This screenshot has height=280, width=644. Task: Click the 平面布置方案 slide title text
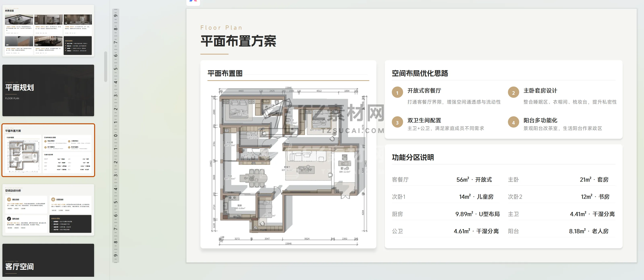pyautogui.click(x=238, y=41)
